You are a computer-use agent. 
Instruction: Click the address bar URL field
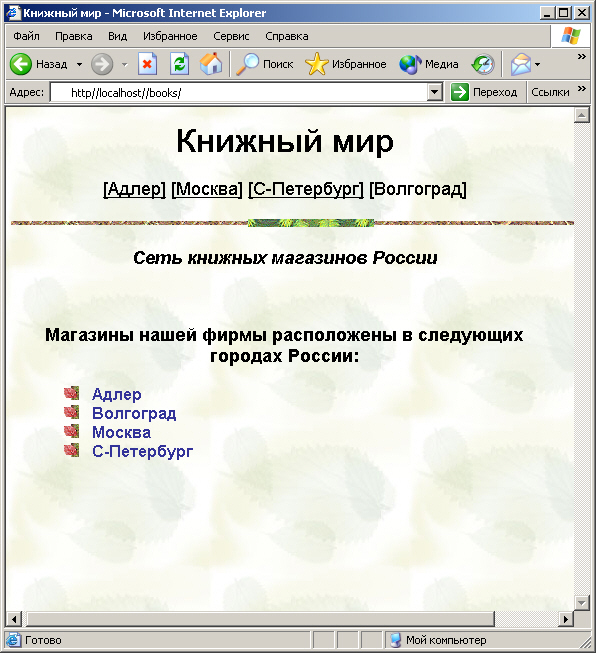[x=239, y=92]
